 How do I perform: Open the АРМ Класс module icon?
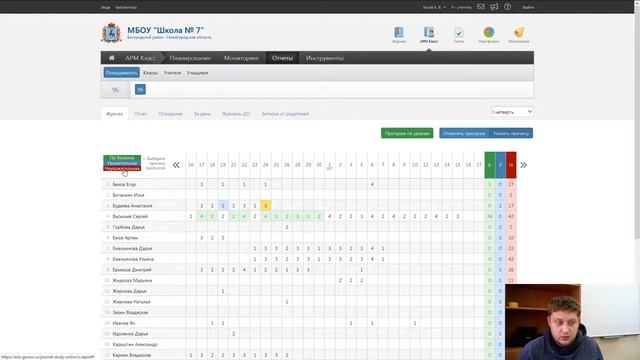coord(429,34)
